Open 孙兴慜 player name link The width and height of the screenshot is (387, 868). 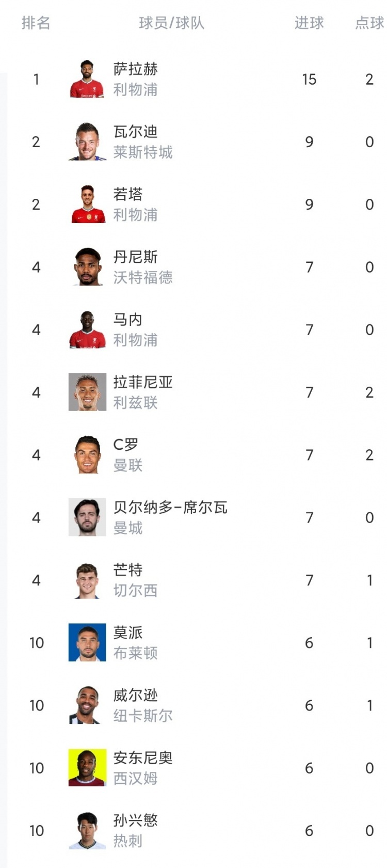click(x=136, y=820)
